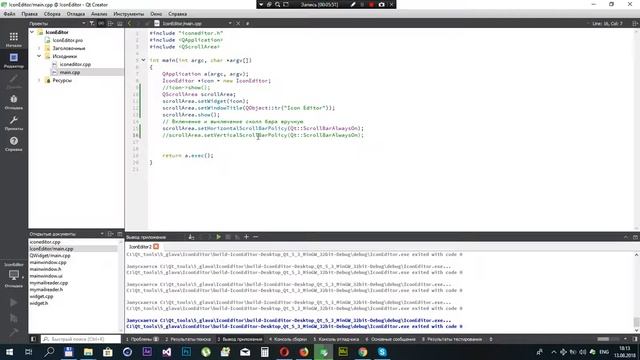The width and height of the screenshot is (640, 360).
Task: Open the Окно menu
Action: pyautogui.click(x=156, y=14)
